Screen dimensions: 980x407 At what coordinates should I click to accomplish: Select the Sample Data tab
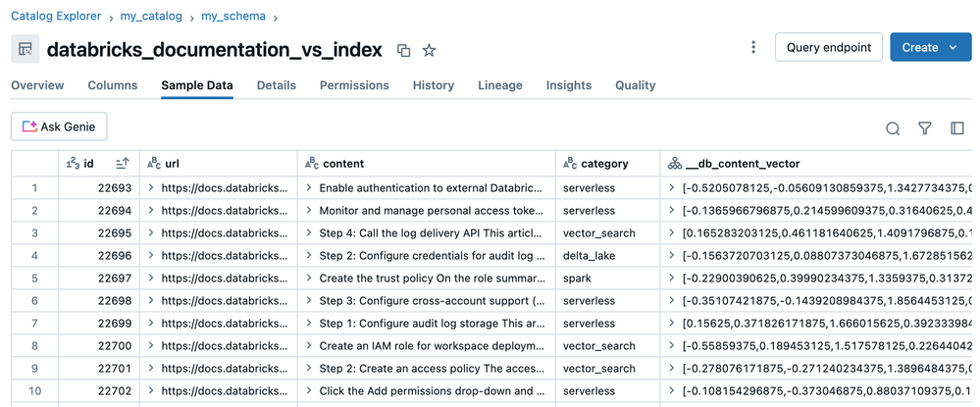pyautogui.click(x=197, y=85)
